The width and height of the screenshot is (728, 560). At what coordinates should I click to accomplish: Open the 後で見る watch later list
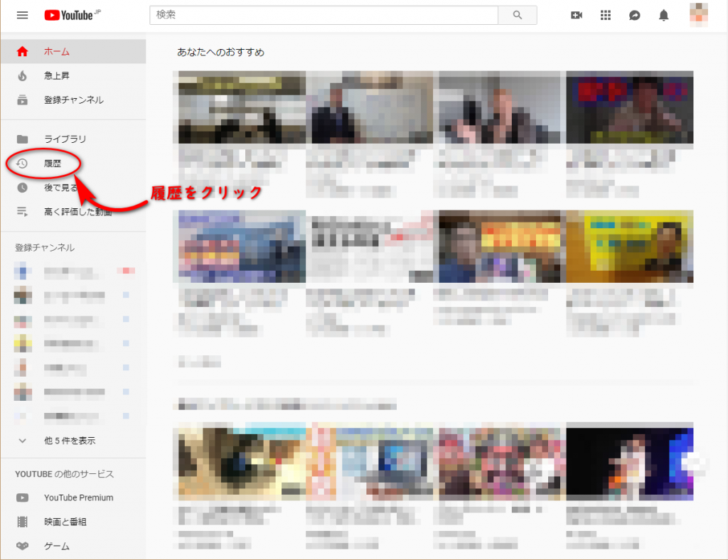(60, 188)
